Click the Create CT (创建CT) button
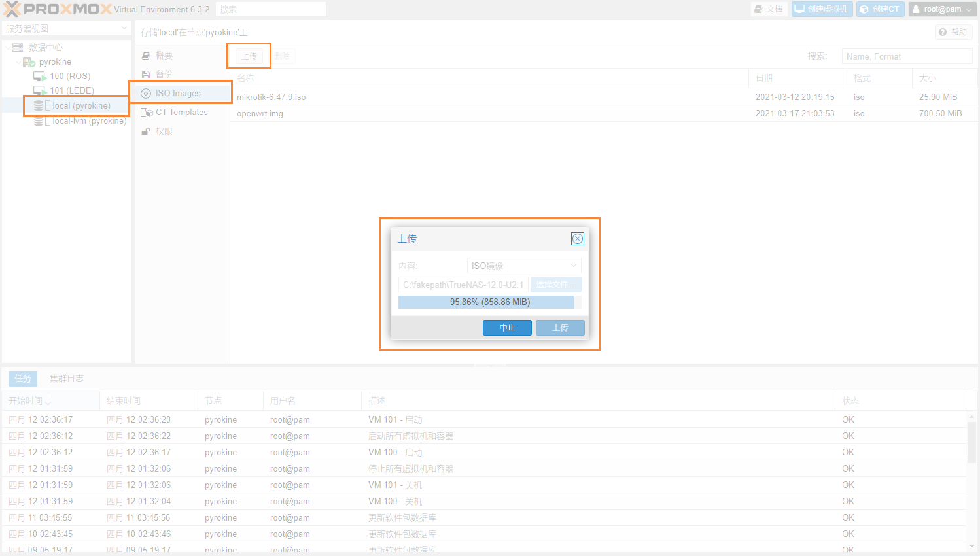The image size is (980, 556). point(881,9)
